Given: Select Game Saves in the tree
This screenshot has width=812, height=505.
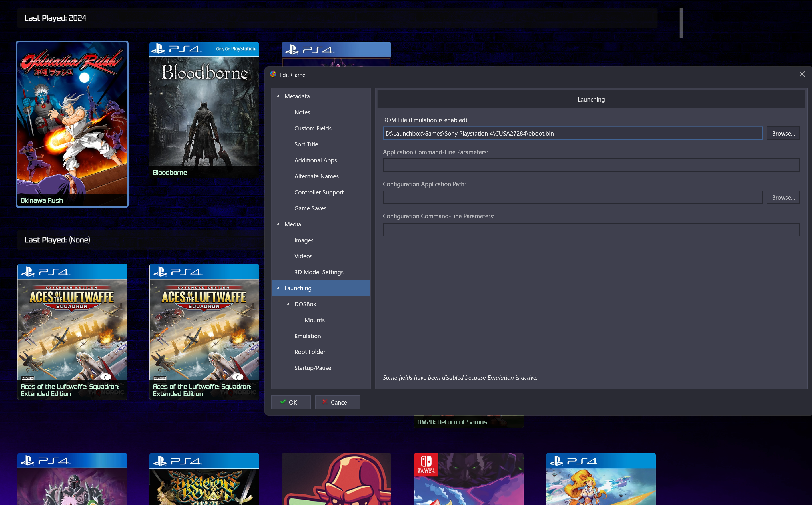Looking at the screenshot, I should (310, 208).
